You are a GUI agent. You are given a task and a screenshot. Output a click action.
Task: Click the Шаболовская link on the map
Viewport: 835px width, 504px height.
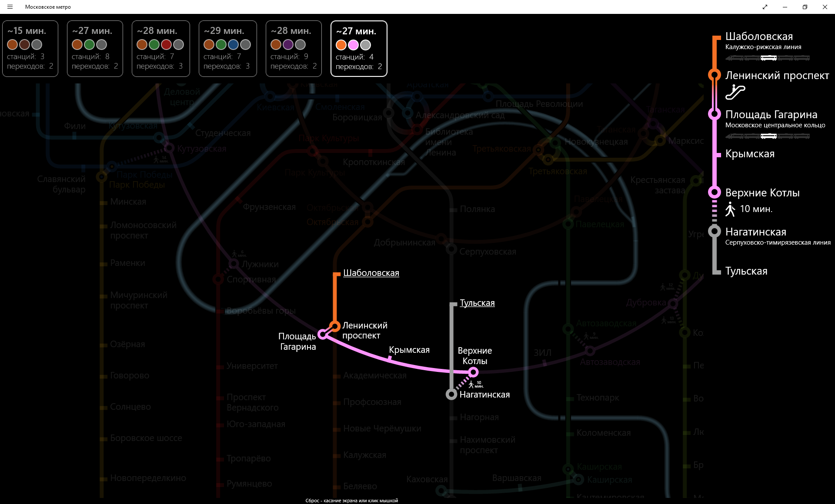pos(371,273)
